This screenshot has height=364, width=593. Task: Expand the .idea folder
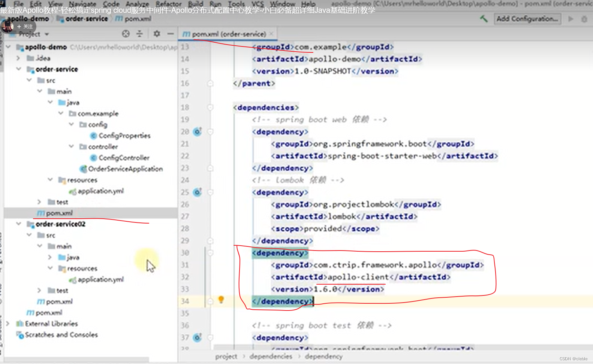[18, 58]
